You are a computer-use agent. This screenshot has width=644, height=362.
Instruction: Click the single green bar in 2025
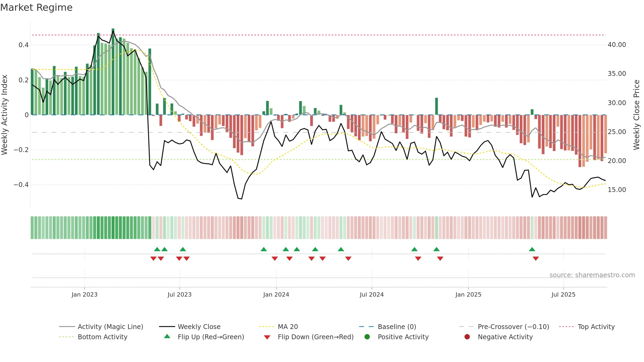click(x=532, y=112)
